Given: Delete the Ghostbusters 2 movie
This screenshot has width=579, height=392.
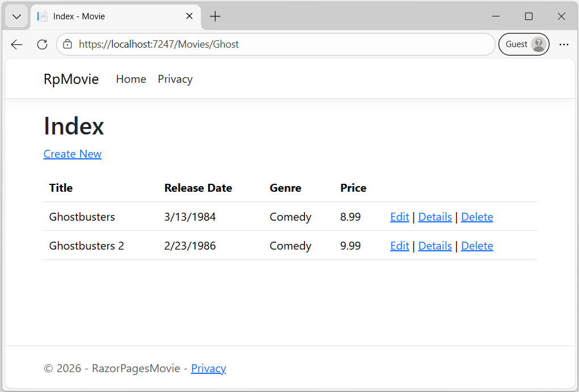Looking at the screenshot, I should point(477,246).
